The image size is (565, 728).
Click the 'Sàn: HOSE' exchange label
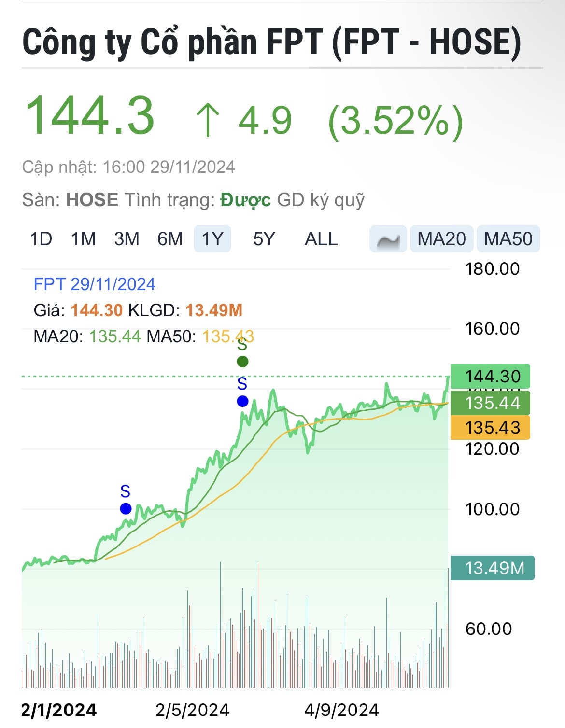point(71,199)
